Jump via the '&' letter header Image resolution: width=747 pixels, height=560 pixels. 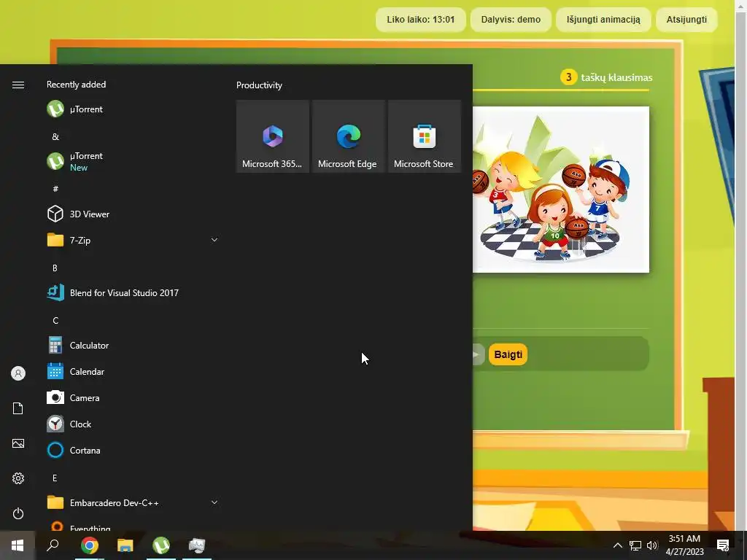tap(55, 136)
